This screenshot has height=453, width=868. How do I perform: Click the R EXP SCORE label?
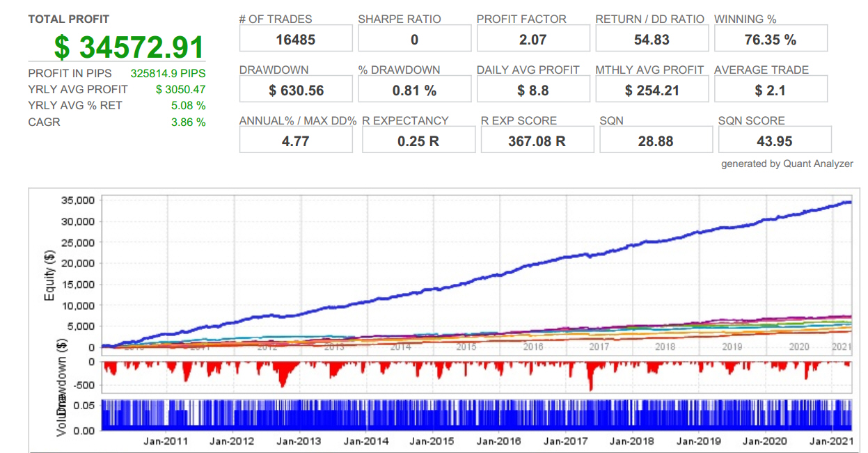tap(519, 121)
